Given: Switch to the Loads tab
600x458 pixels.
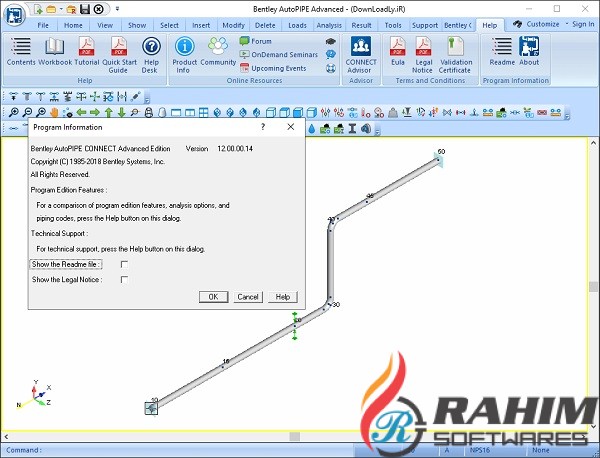Looking at the screenshot, I should point(297,25).
